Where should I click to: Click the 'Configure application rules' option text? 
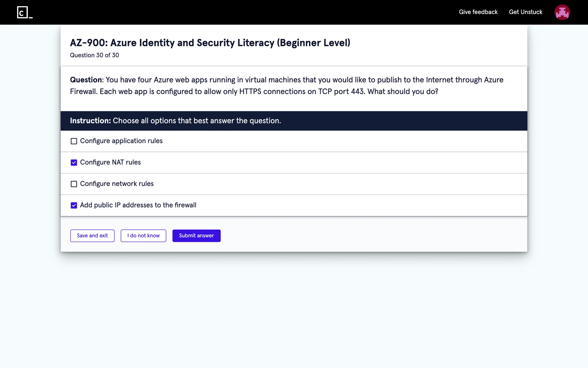click(121, 141)
